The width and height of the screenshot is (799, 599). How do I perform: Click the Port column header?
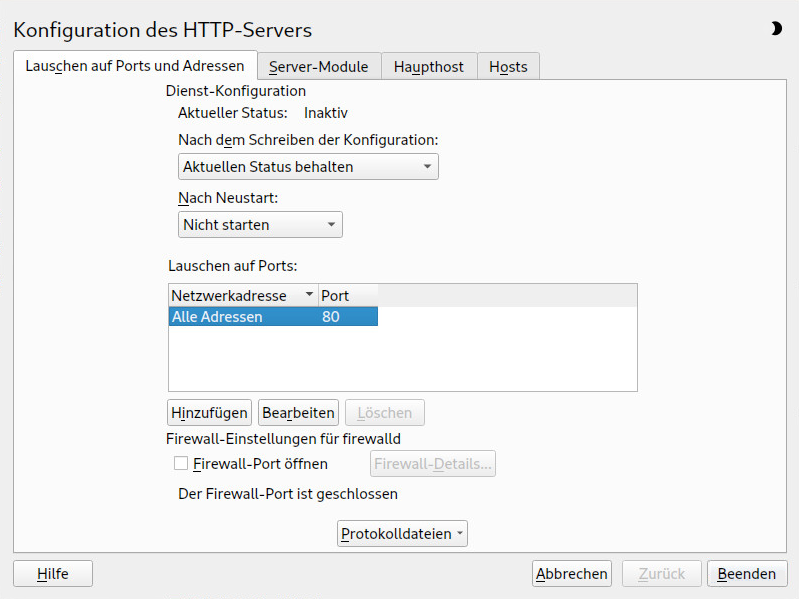coord(348,295)
